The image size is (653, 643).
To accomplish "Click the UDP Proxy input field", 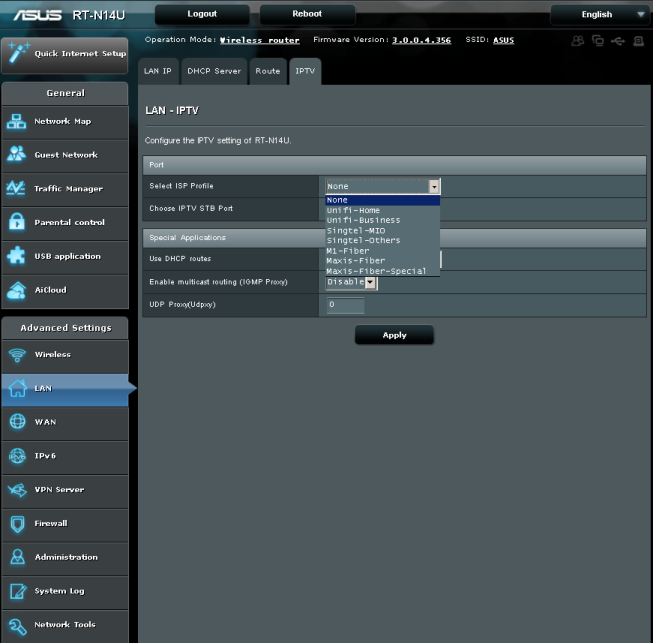I will click(x=345, y=305).
